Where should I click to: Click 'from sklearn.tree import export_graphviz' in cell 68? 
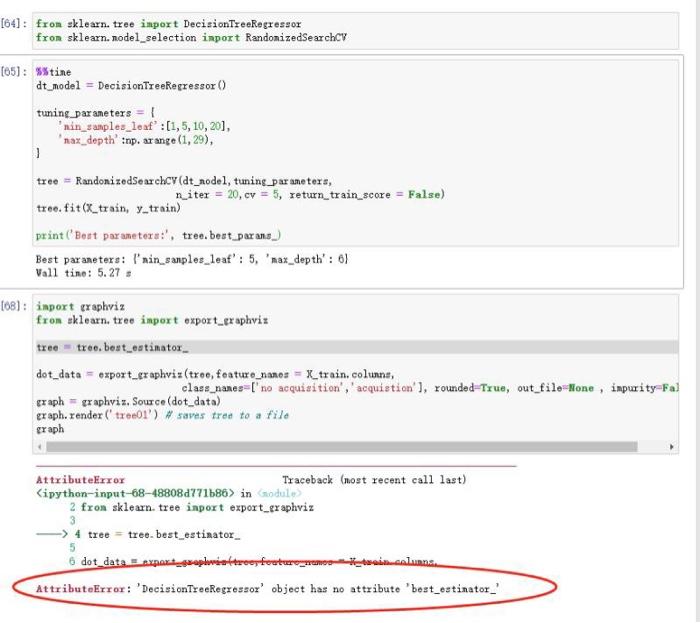click(152, 320)
